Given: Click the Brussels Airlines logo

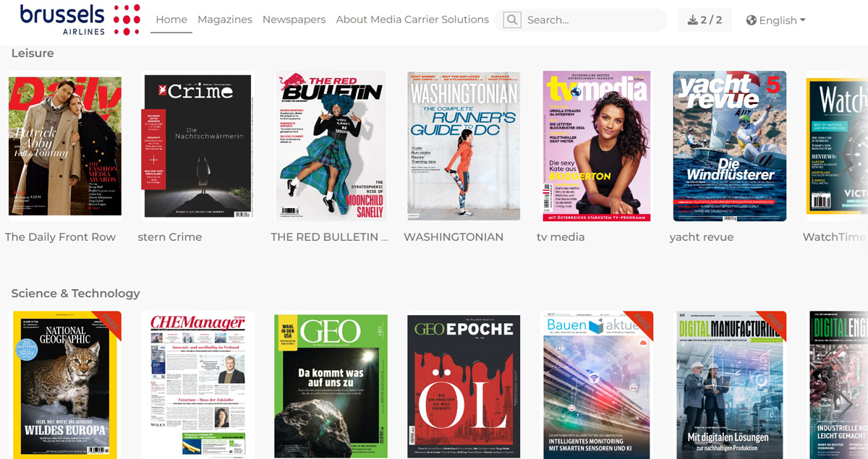Looking at the screenshot, I should click(x=80, y=20).
